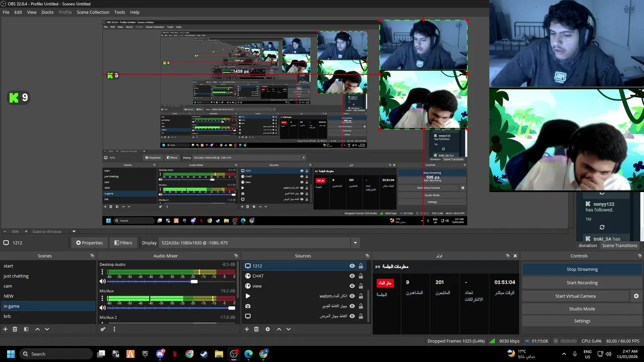Screen dimensions: 644x362
Task: Remove selected scene with the Scenes trash icon
Action: tap(15, 329)
